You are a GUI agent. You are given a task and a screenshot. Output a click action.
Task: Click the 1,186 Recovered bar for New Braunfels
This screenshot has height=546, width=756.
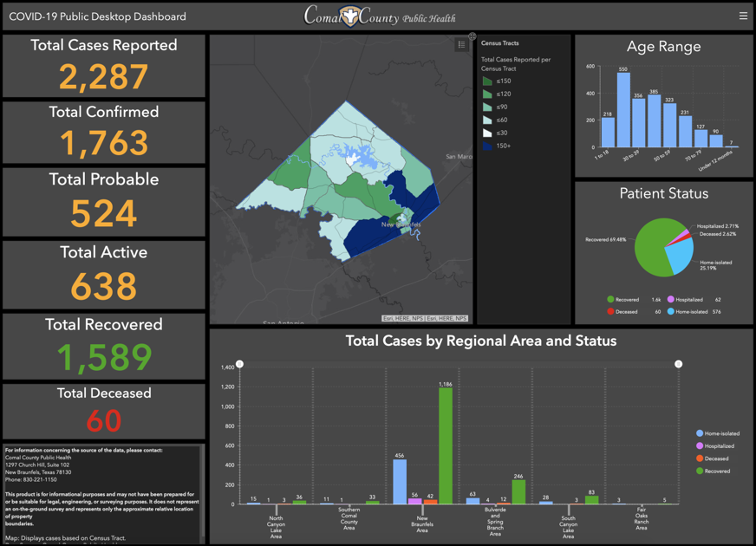coord(446,445)
